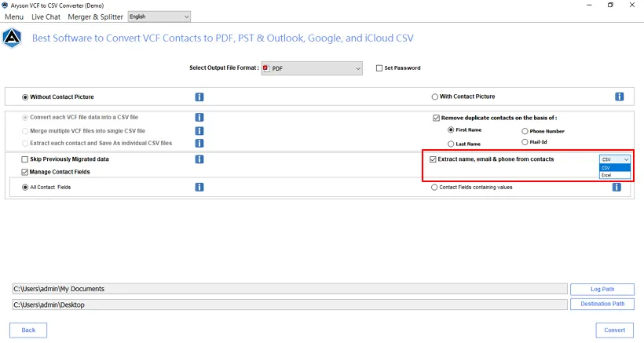The width and height of the screenshot is (644, 343).
Task: Close the Aryson converter window
Action: [x=632, y=5]
